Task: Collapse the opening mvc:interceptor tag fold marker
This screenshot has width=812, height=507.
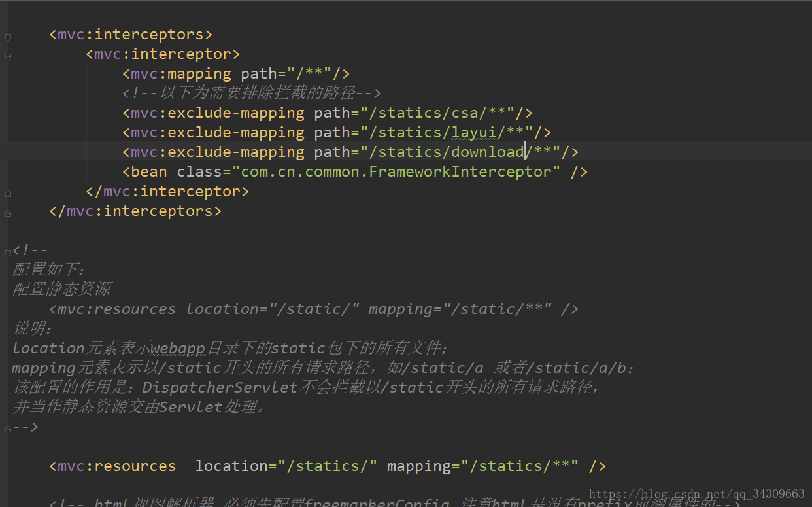Action: [8, 56]
